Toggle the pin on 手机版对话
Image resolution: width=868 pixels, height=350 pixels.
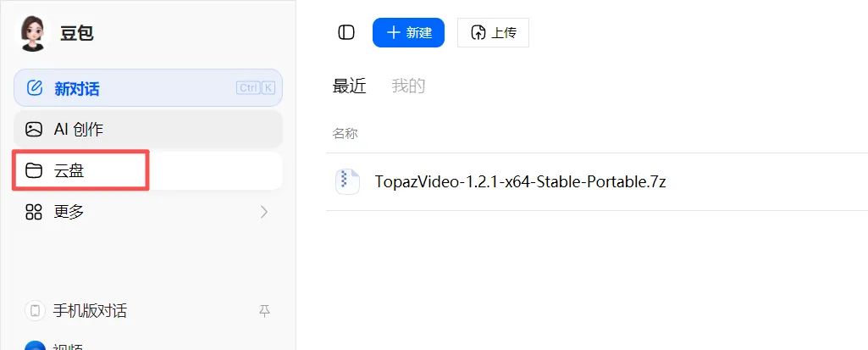click(x=264, y=311)
